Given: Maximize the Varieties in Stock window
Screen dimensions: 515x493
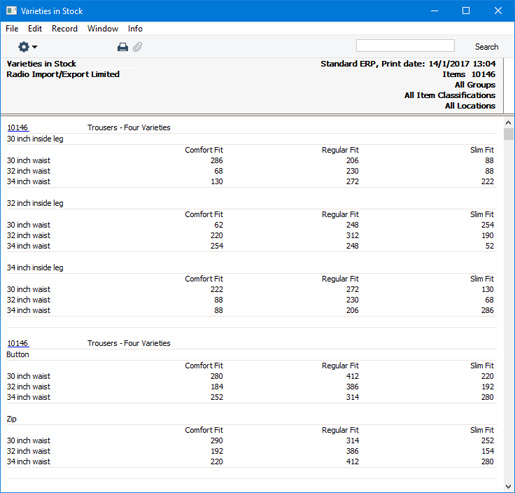Looking at the screenshot, I should (x=466, y=11).
